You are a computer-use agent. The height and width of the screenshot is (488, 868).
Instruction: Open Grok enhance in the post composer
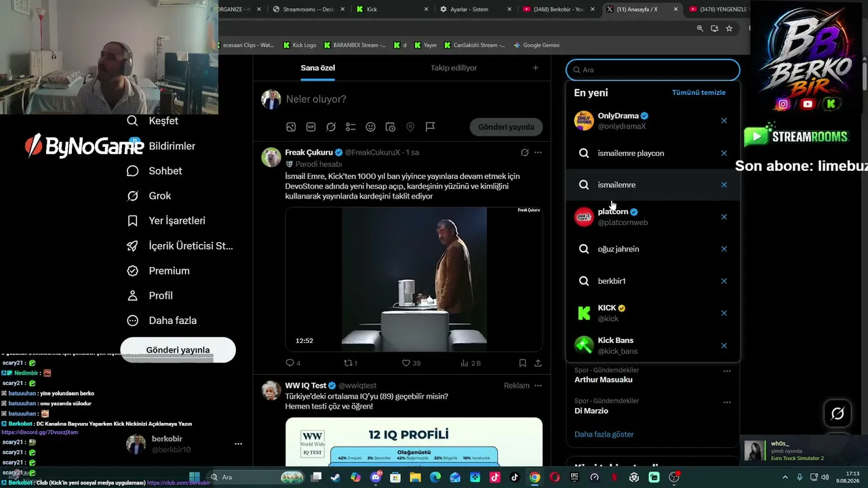pyautogui.click(x=331, y=127)
